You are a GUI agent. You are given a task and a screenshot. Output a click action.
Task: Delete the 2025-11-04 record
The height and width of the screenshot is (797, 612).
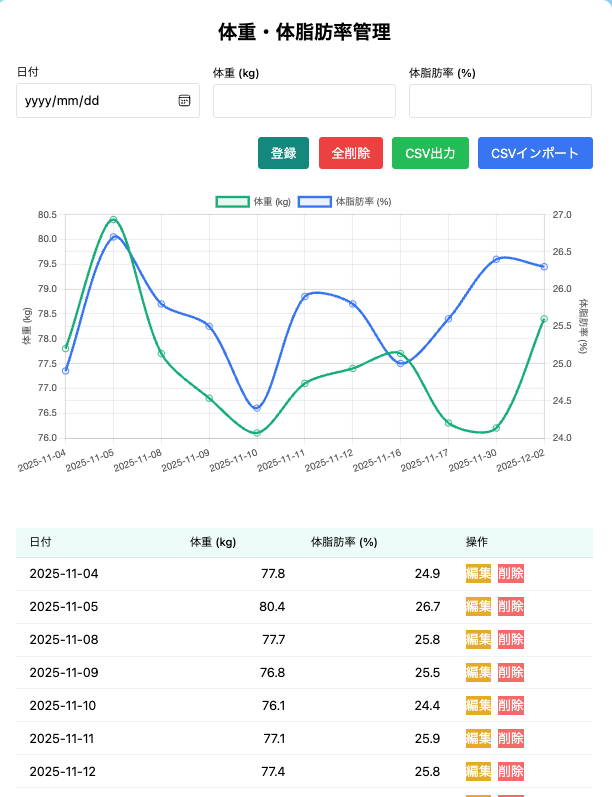pyautogui.click(x=510, y=574)
